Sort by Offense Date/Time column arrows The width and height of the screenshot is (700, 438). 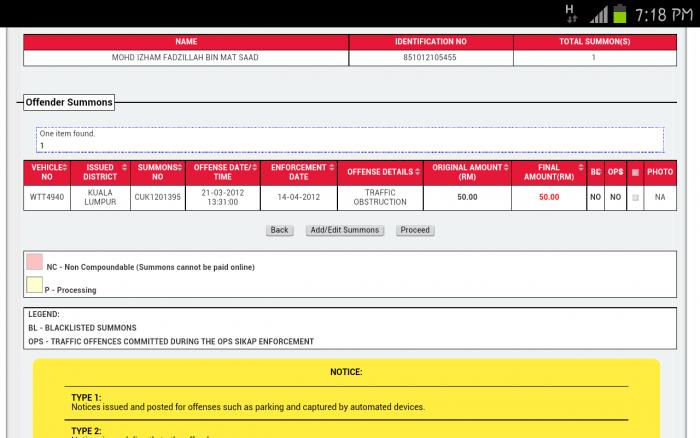(254, 167)
